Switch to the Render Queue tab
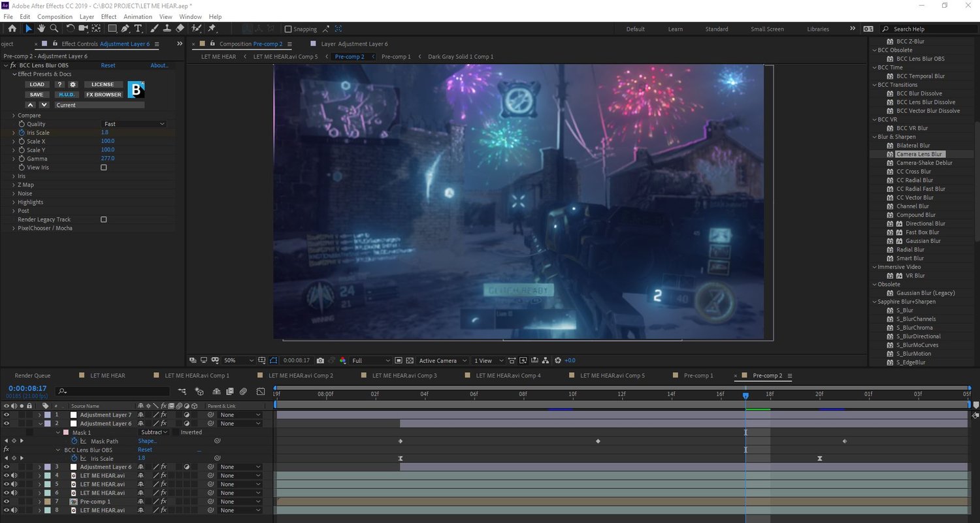 click(33, 375)
